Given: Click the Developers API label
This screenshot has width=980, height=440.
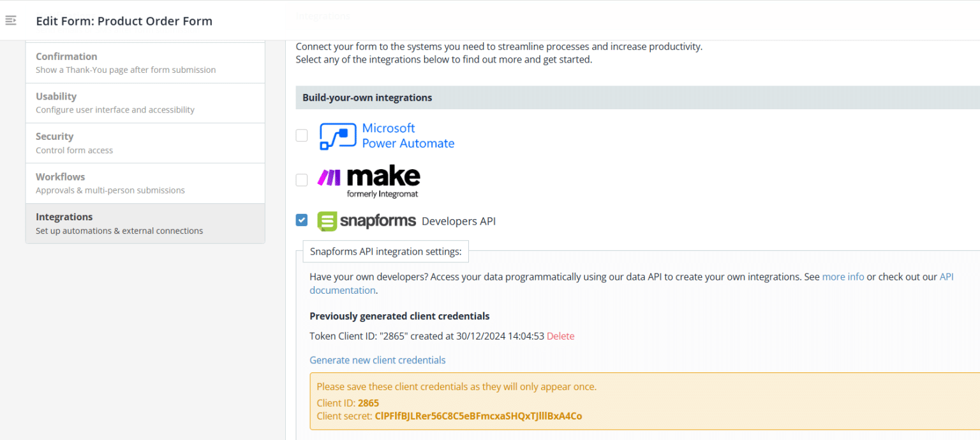Looking at the screenshot, I should (458, 221).
